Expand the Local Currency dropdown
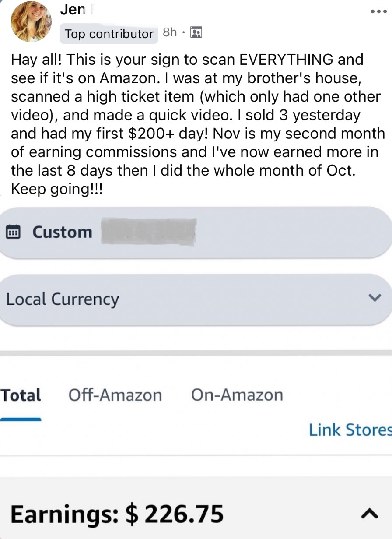 192,299
